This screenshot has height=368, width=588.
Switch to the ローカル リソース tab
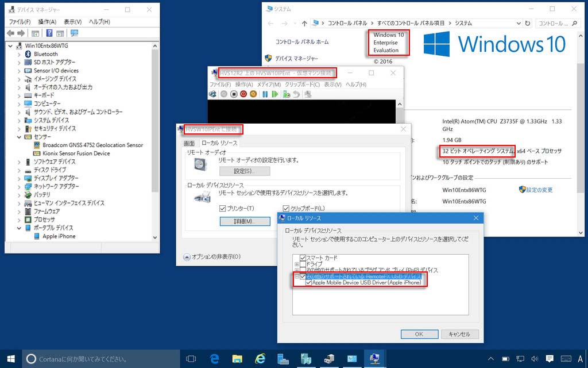tap(219, 143)
